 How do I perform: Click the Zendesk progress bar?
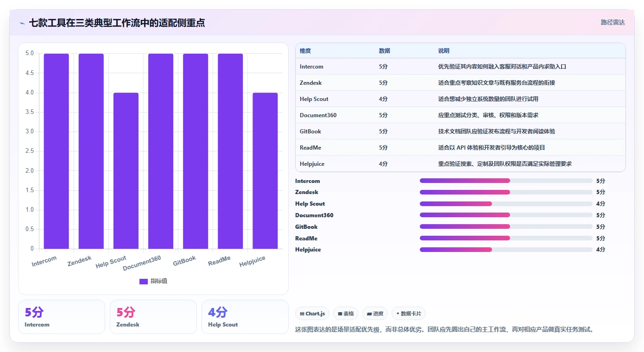click(506, 192)
